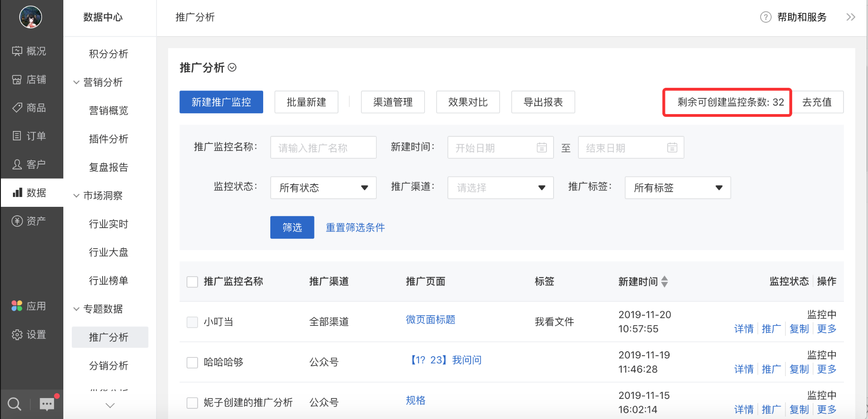The width and height of the screenshot is (868, 419).
Task: Check the select-all checkbox in table header
Action: tap(192, 281)
